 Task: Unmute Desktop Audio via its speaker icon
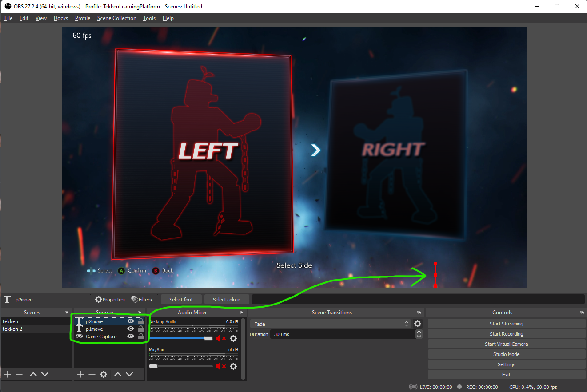221,338
